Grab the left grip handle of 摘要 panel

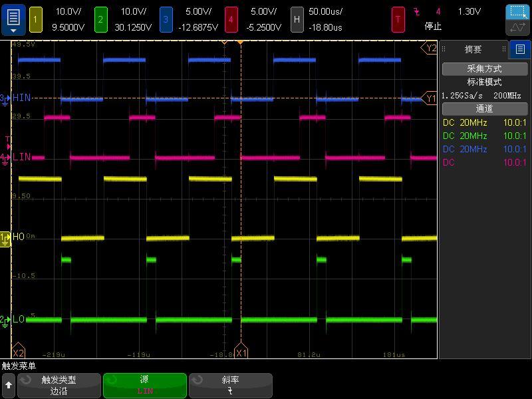pos(444,49)
